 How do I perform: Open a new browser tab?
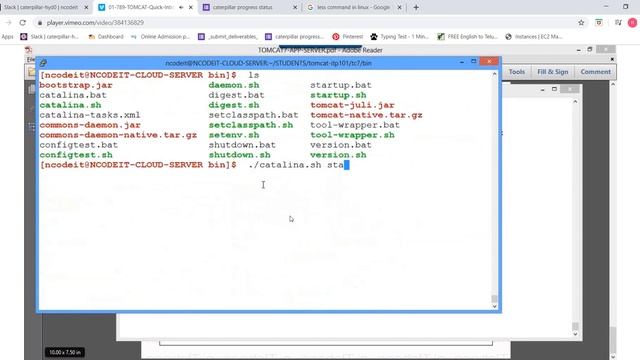point(416,7)
